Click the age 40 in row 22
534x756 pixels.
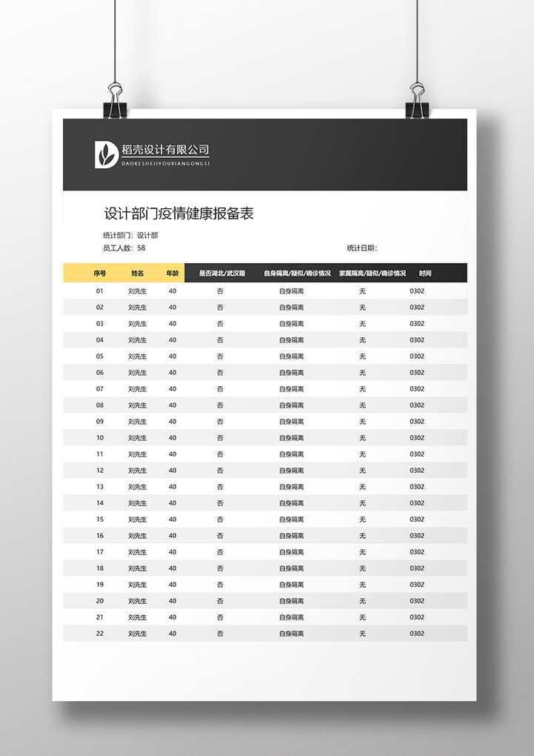(173, 634)
